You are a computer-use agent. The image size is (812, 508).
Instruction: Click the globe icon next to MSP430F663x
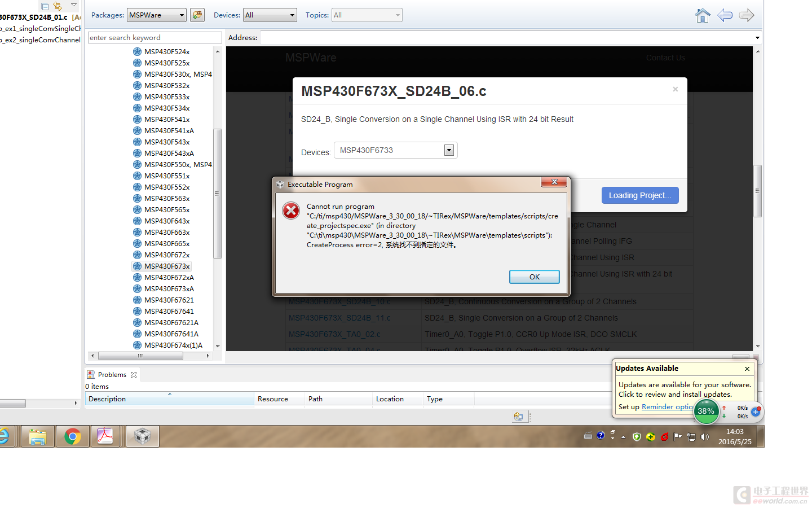[137, 232]
